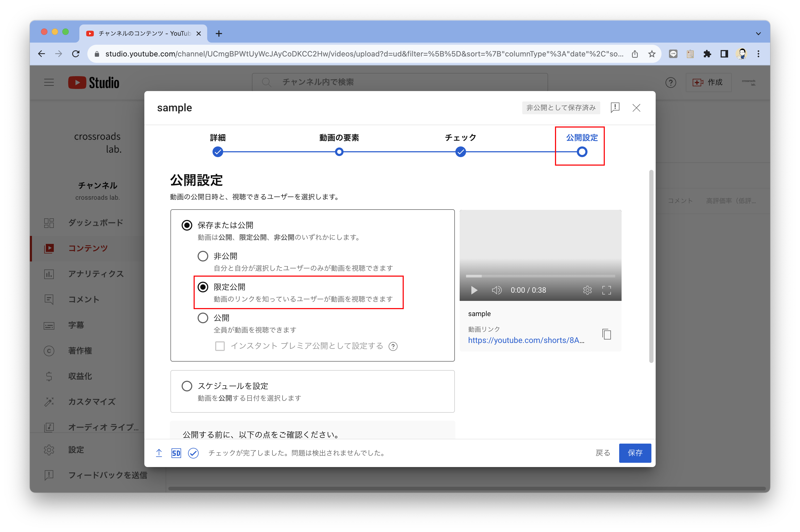The height and width of the screenshot is (532, 800).
Task: Click the 戻る button
Action: click(603, 453)
